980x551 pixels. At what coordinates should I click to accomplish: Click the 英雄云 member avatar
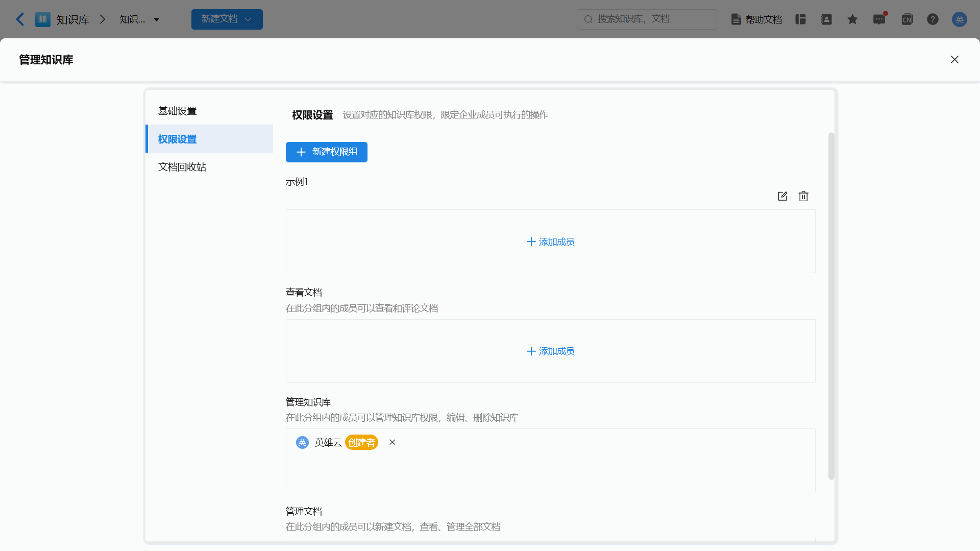302,442
